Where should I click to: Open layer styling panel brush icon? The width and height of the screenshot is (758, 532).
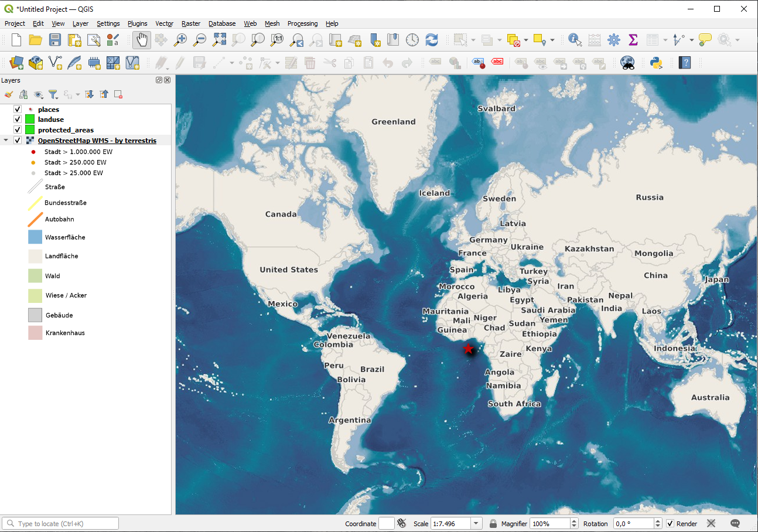[x=8, y=94]
